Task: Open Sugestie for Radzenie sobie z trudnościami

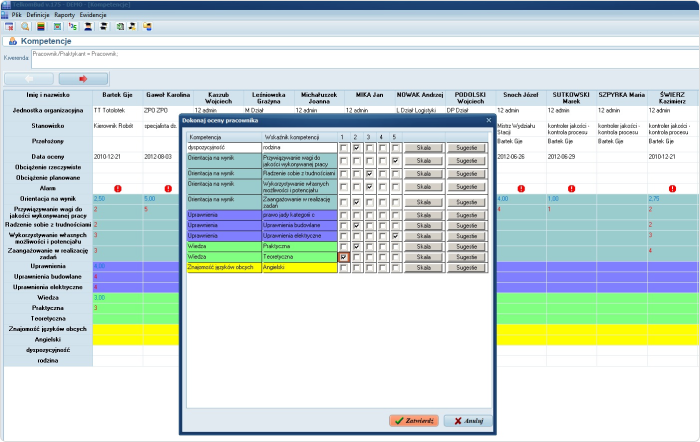Action: coord(467,174)
